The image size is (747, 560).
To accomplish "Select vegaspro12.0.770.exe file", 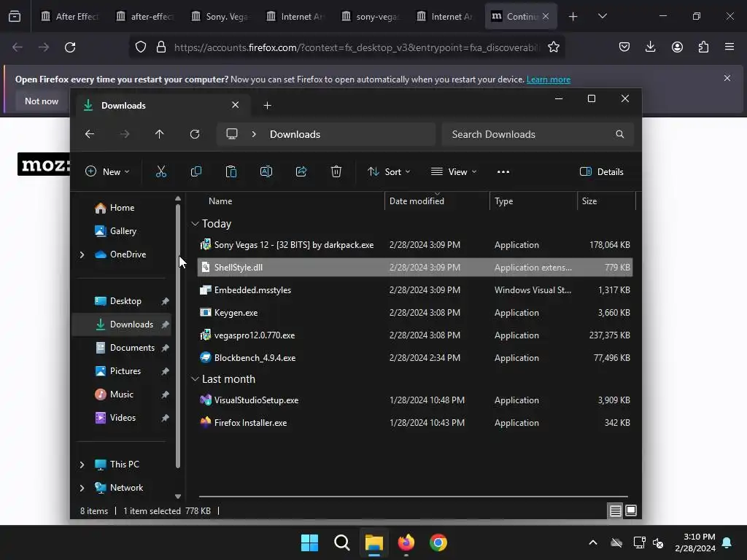I will (x=414, y=335).
